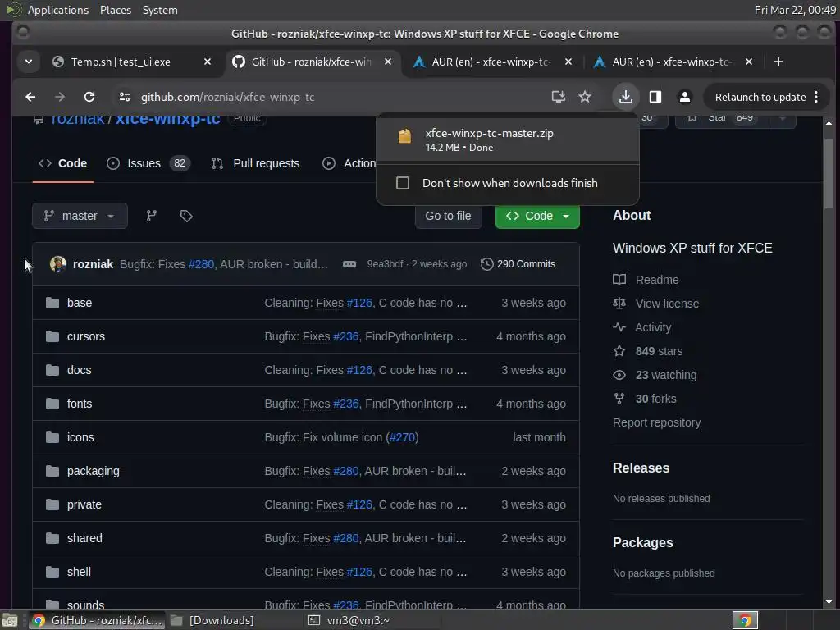Open the 290 Commits history link

coord(518,264)
